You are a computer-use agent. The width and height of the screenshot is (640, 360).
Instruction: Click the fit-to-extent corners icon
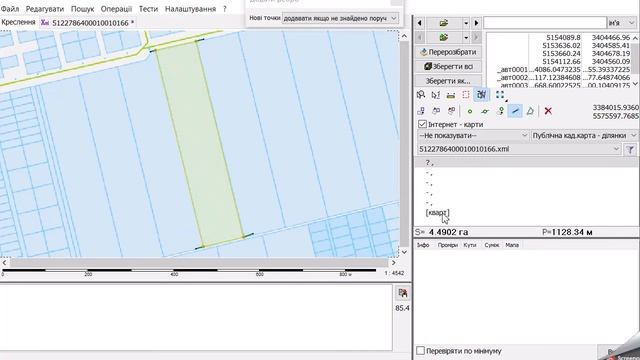[500, 95]
